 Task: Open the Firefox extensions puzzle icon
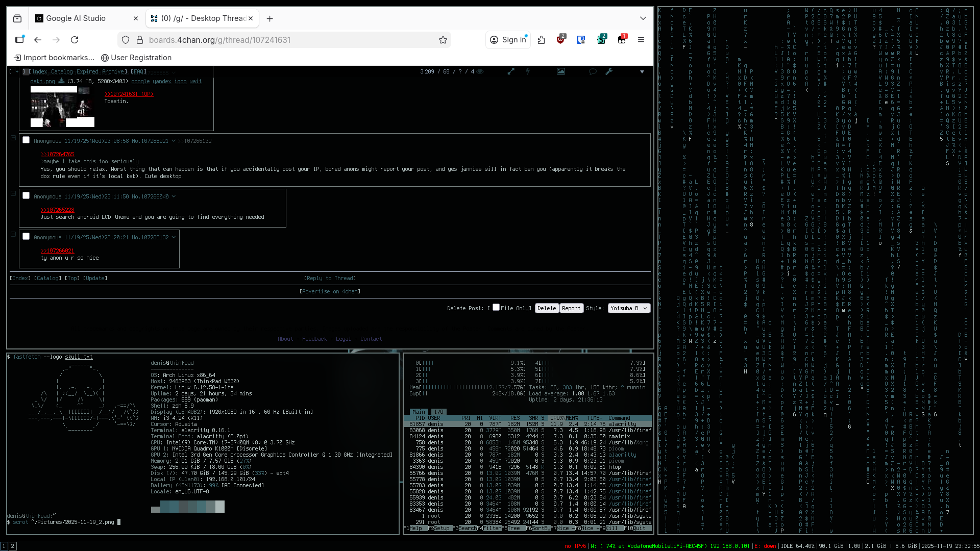[542, 40]
